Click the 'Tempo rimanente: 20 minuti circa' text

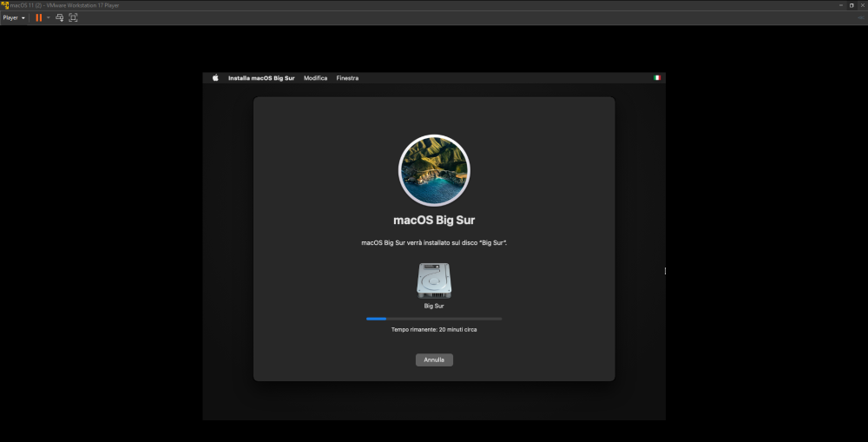pos(434,330)
